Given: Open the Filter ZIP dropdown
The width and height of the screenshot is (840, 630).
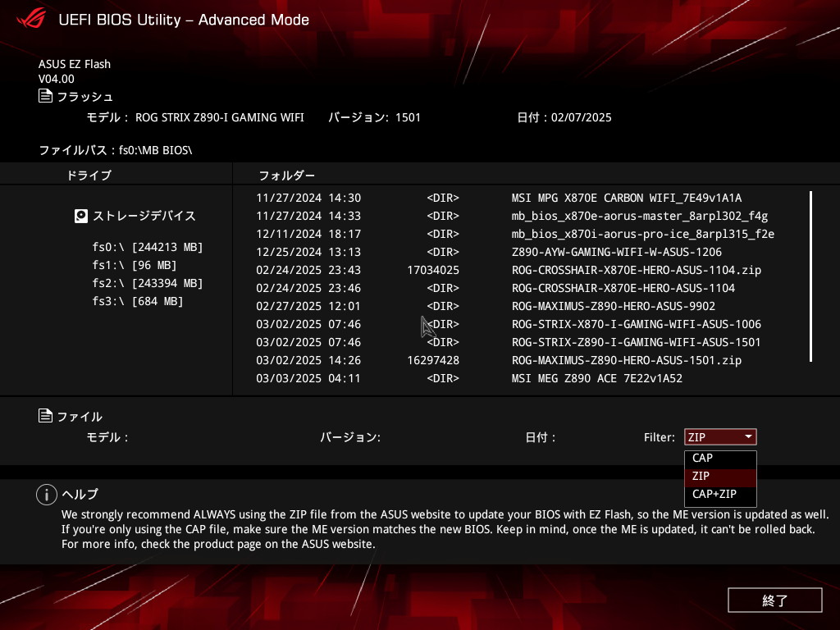Looking at the screenshot, I should [x=720, y=437].
